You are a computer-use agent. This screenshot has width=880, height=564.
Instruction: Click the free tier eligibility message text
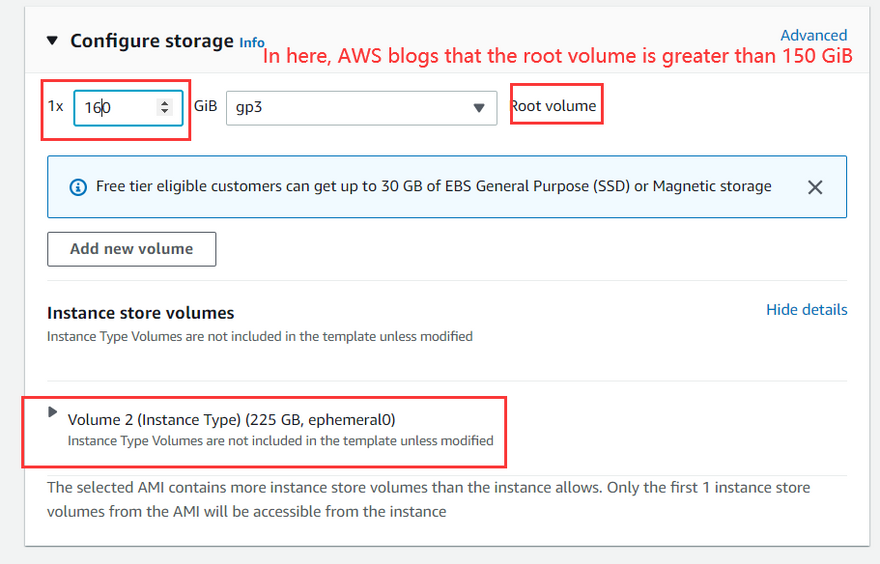coord(434,187)
